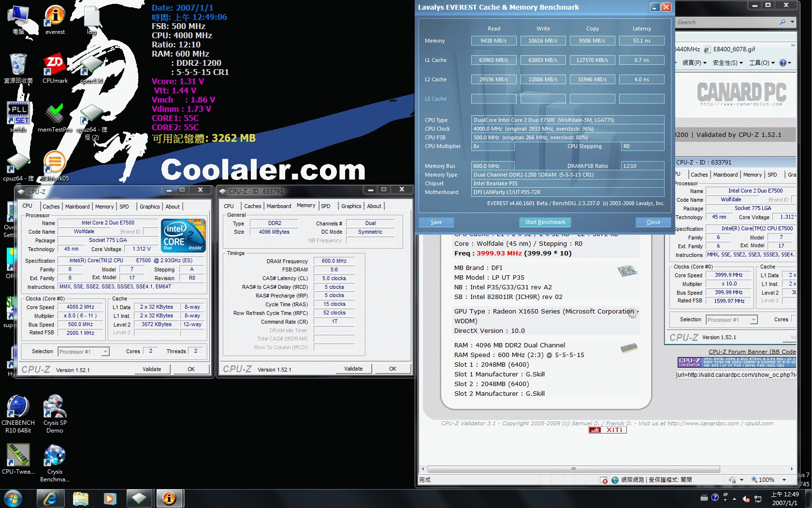Select the CPU-Tweaker desktop icon
Viewport: 812px width, 508px height.
point(18,459)
